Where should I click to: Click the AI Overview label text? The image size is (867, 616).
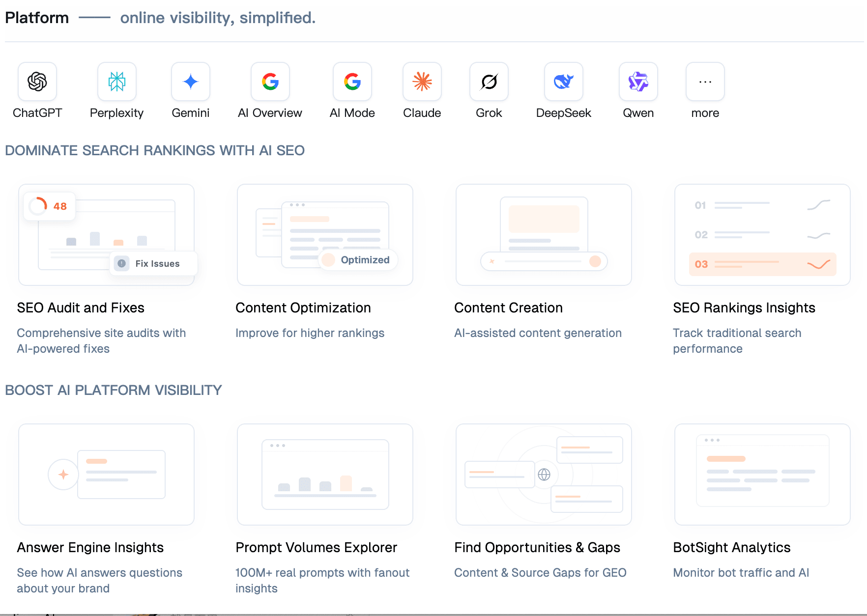pyautogui.click(x=270, y=113)
